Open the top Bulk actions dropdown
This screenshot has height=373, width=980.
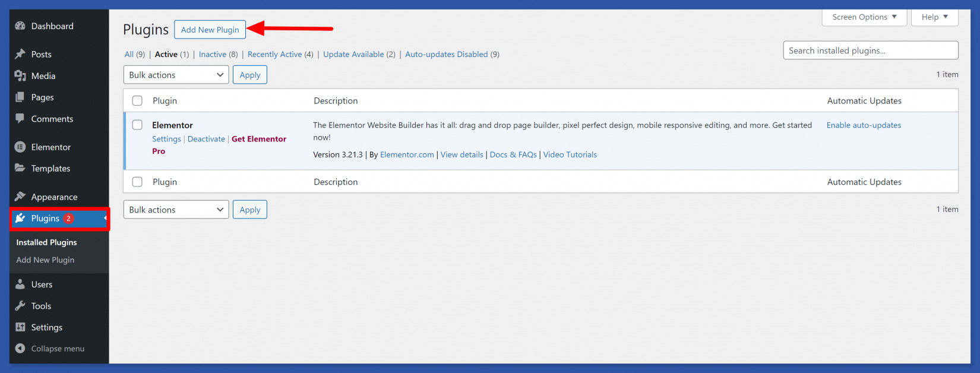(176, 75)
